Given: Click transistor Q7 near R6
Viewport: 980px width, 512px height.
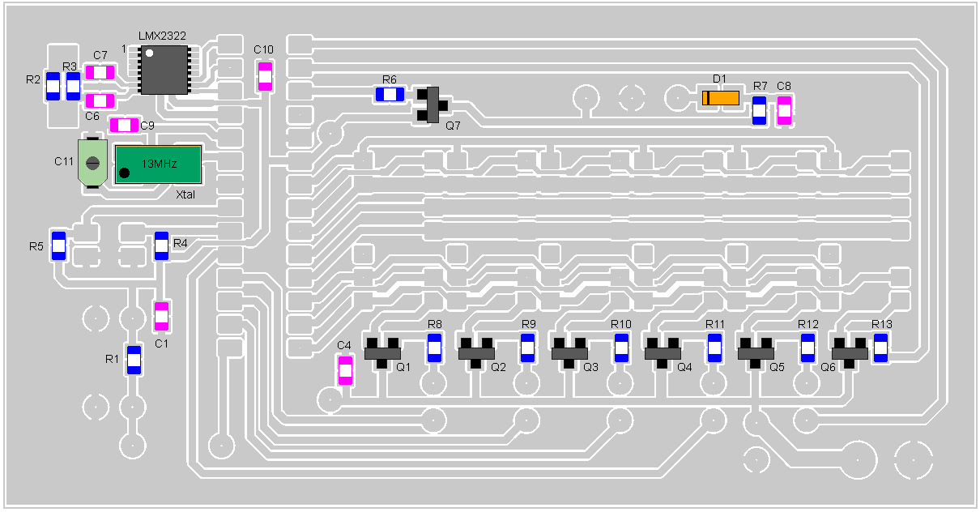Looking at the screenshot, I should click(x=433, y=105).
